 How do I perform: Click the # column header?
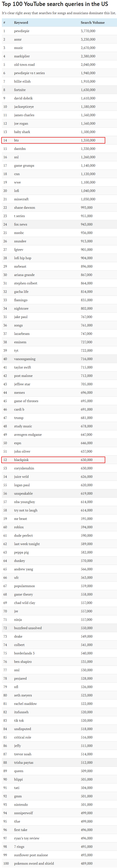pyautogui.click(x=4, y=23)
